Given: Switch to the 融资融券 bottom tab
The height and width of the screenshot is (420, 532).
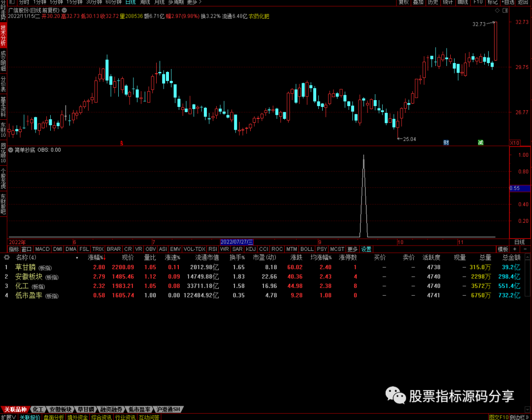Looking at the screenshot, I should click(x=111, y=410).
